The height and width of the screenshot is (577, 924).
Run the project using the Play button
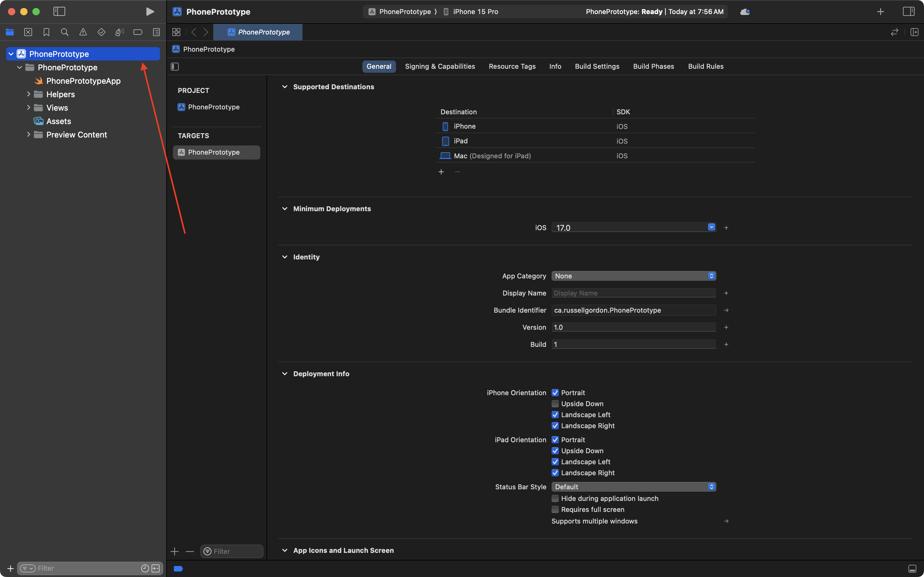pos(149,11)
